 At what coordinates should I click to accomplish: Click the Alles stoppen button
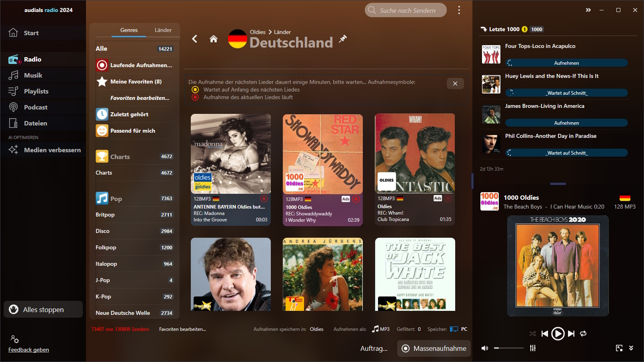tap(43, 309)
